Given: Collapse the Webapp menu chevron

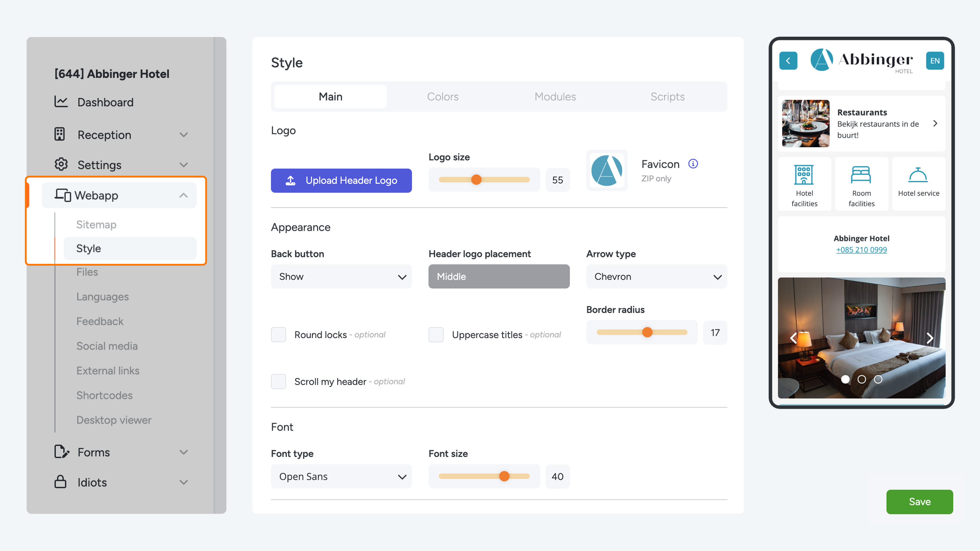Looking at the screenshot, I should click(184, 195).
